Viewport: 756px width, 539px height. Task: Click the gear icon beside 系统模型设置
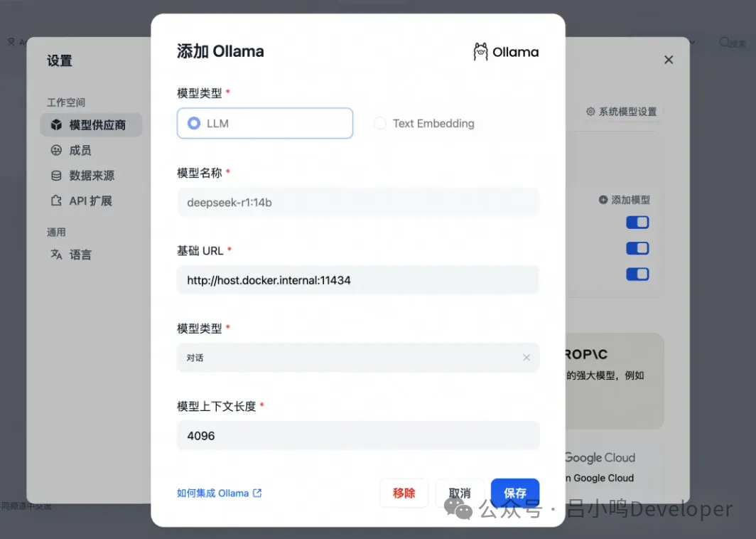590,112
